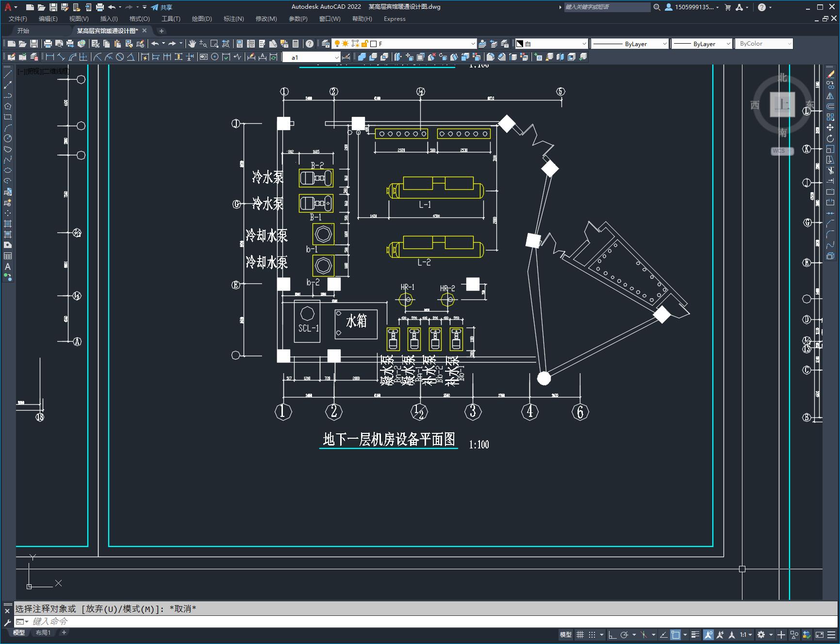Open the color dropdown showing 白

click(551, 44)
